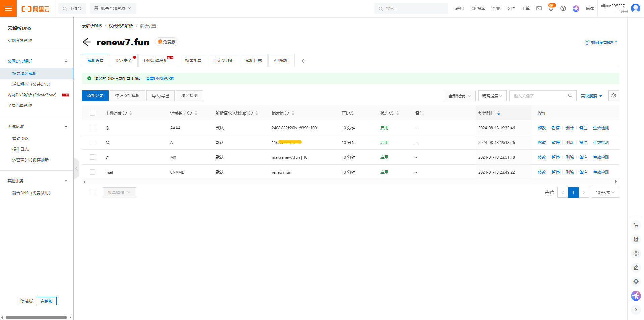Click the search magnifier in keyword field
This screenshot has height=320, width=644.
[570, 96]
